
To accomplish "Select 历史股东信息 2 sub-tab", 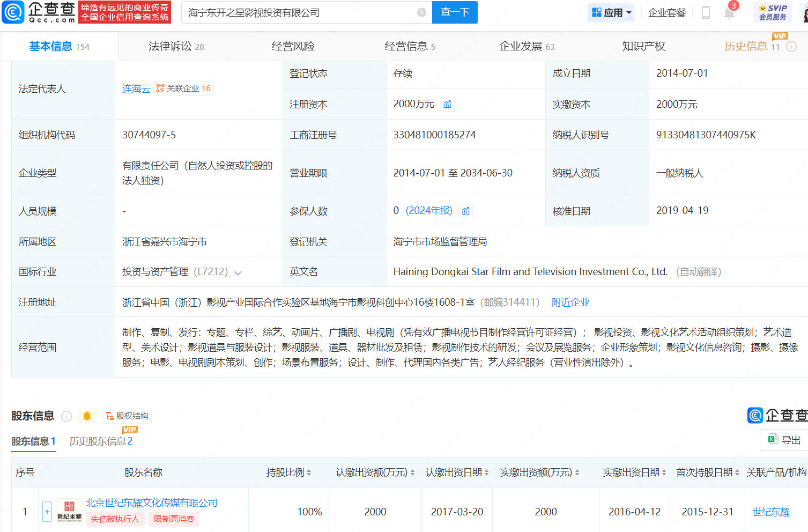I will [x=101, y=441].
